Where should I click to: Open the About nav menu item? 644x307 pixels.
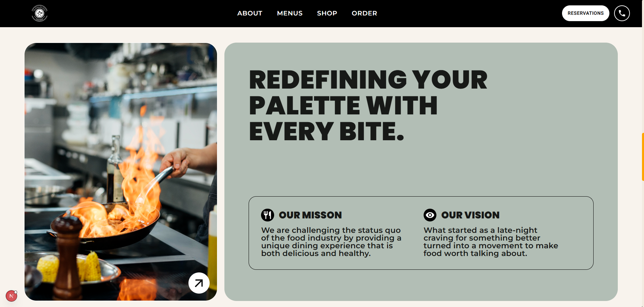[250, 13]
